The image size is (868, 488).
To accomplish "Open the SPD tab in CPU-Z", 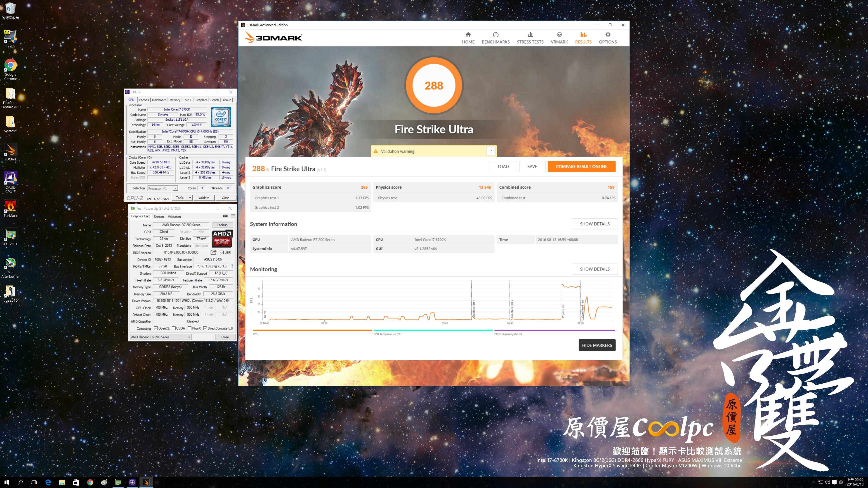I will click(x=188, y=100).
